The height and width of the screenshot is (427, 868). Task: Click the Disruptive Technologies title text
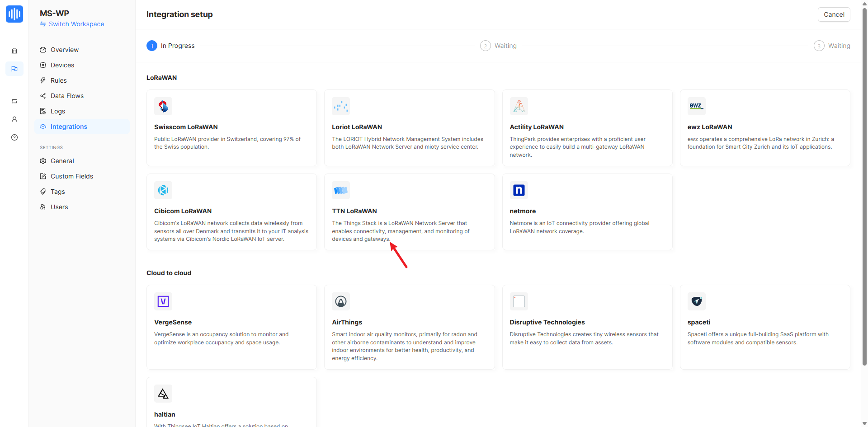point(547,322)
